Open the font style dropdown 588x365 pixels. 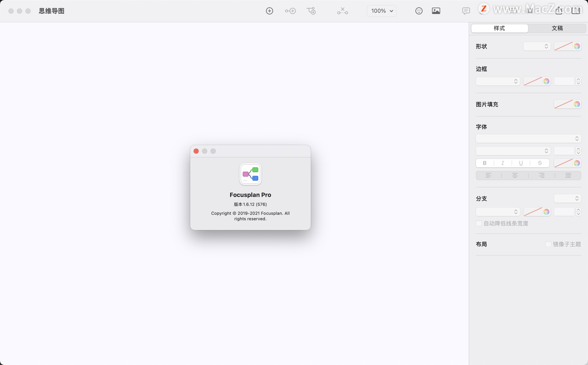coord(513,151)
